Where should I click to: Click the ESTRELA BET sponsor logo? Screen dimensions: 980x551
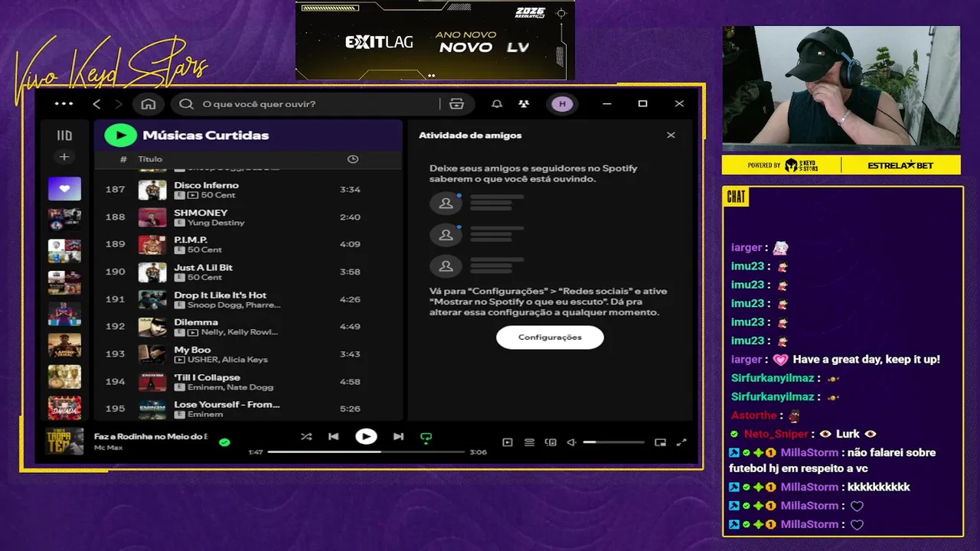tap(901, 165)
